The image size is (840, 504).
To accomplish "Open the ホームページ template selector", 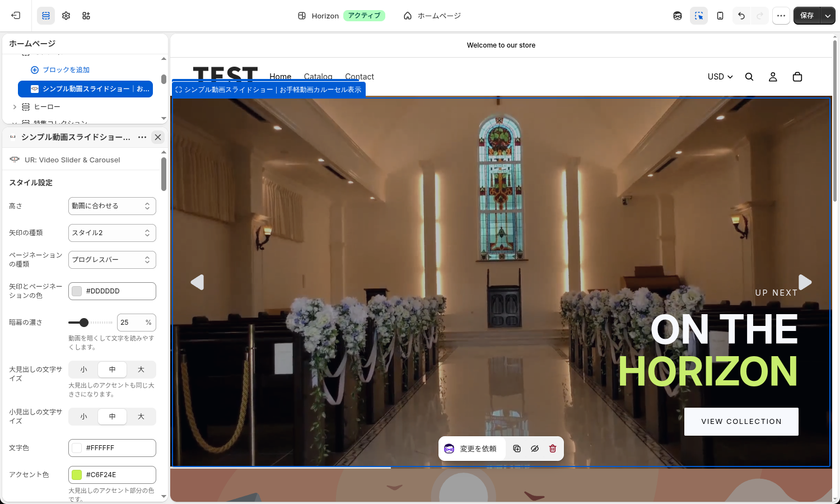I will coord(432,16).
